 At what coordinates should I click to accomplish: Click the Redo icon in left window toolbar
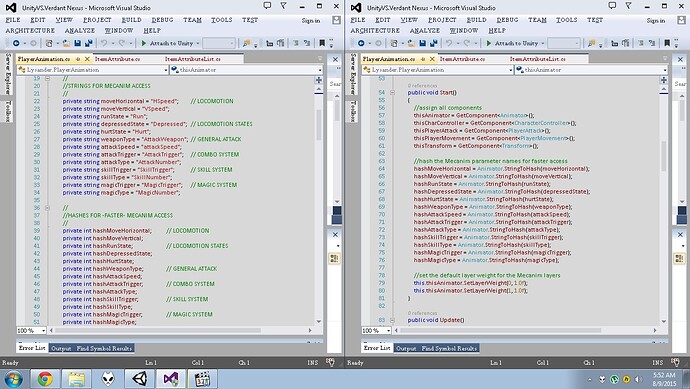pyautogui.click(x=121, y=43)
